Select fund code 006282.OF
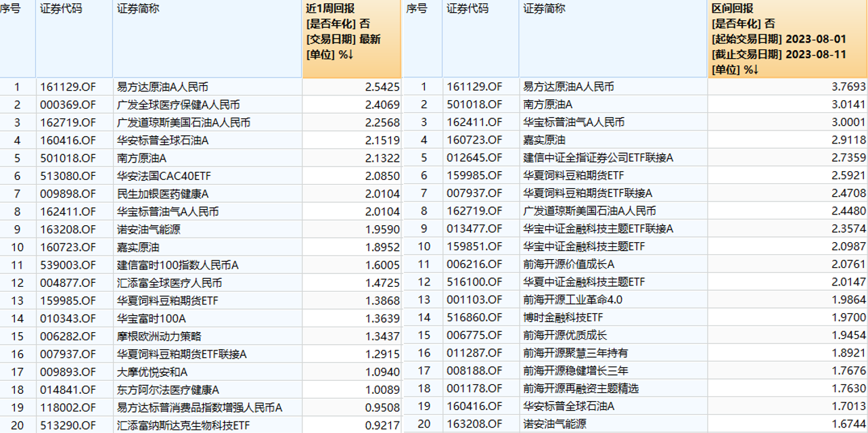The height and width of the screenshot is (433, 868). click(x=68, y=336)
